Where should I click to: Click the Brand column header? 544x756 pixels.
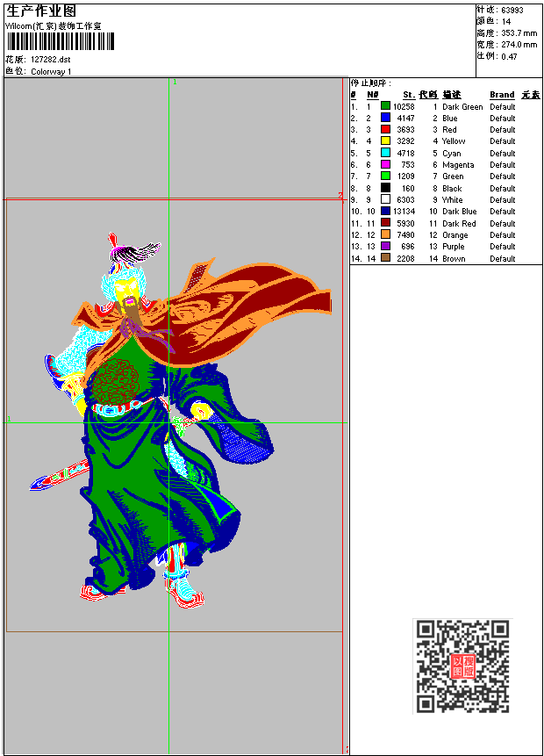click(x=502, y=95)
